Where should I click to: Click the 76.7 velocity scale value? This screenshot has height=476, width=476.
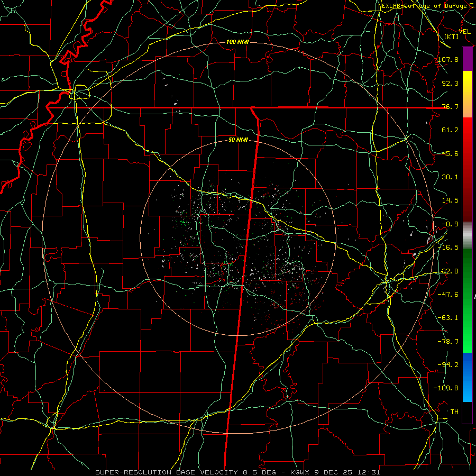pos(450,106)
